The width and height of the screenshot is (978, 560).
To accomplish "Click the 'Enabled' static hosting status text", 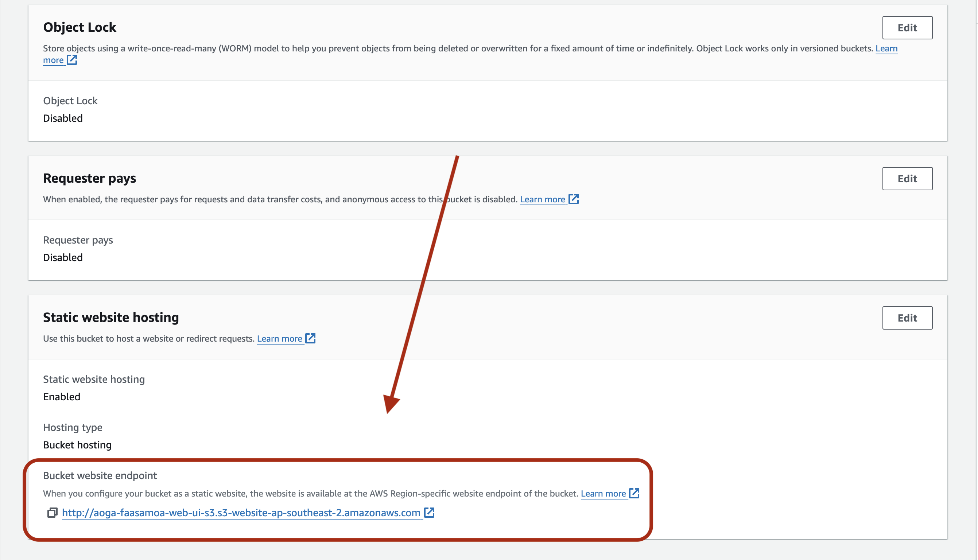I will pyautogui.click(x=62, y=397).
